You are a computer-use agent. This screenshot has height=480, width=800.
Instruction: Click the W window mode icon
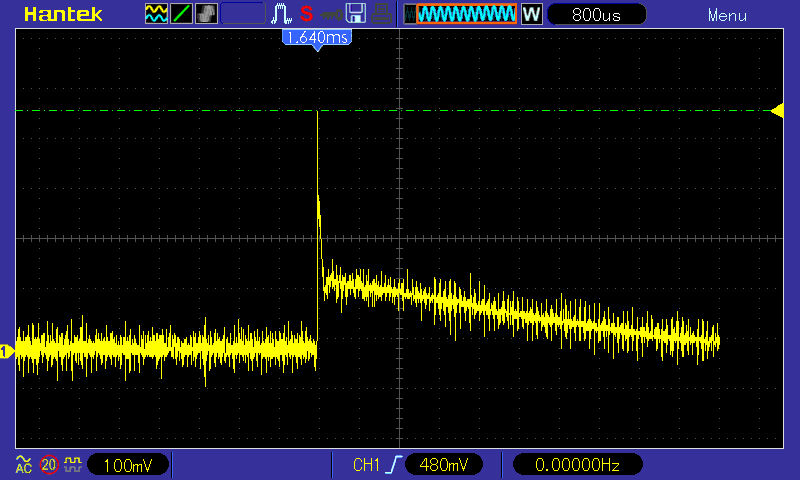(x=531, y=14)
